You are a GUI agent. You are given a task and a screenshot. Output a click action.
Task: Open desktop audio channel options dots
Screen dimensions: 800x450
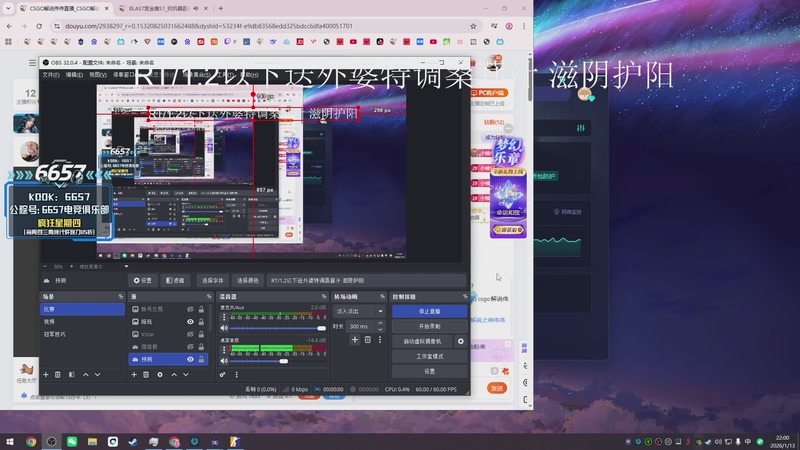tap(224, 349)
